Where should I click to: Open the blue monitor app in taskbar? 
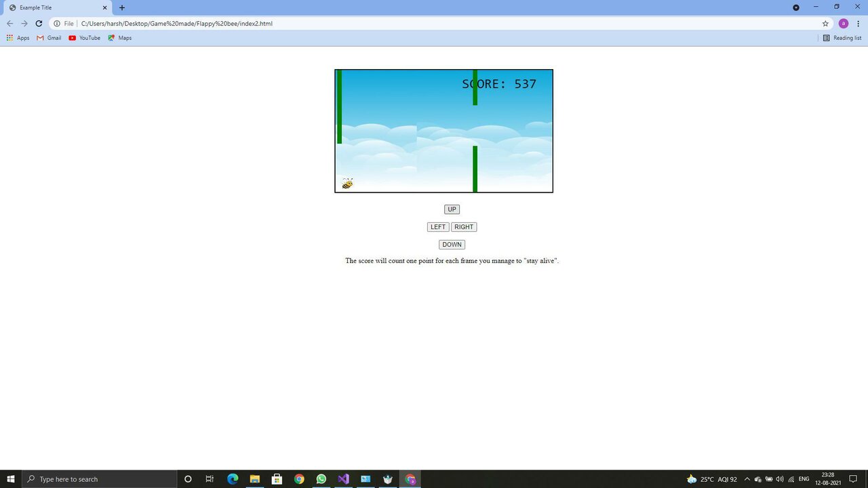click(x=366, y=479)
